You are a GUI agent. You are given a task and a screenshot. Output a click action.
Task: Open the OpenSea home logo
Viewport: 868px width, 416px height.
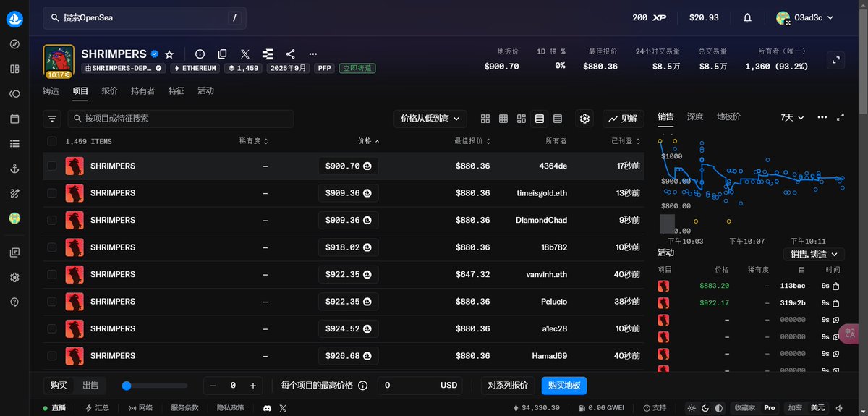pos(14,20)
